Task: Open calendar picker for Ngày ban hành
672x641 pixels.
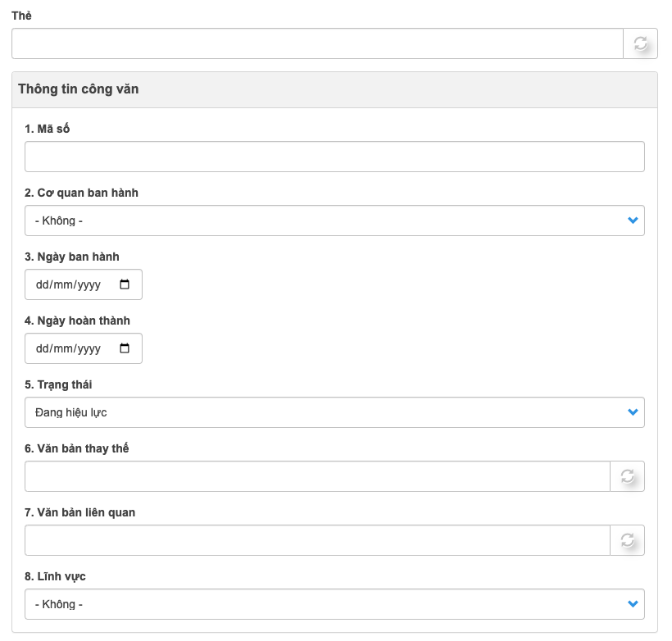Action: click(x=125, y=284)
